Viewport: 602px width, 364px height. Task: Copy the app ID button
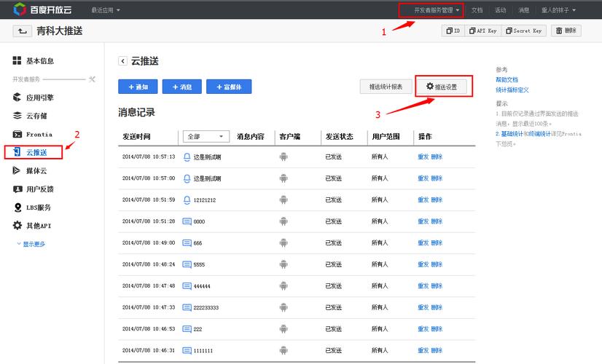pos(453,31)
